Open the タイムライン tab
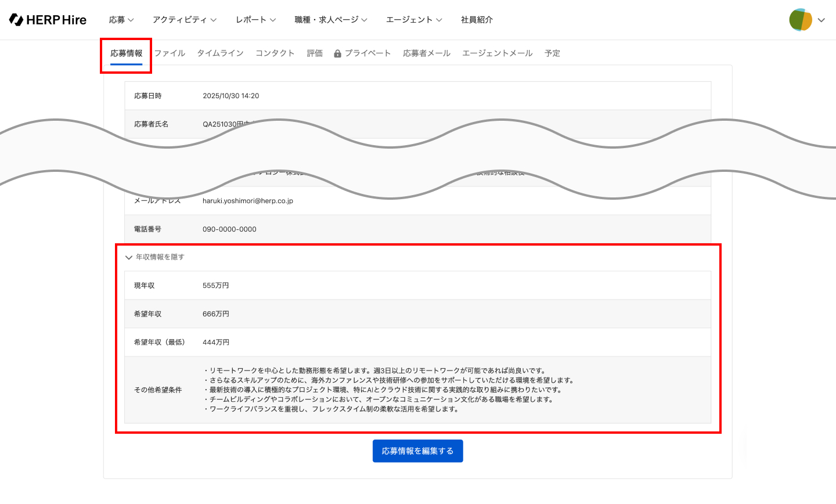836x504 pixels. click(220, 53)
